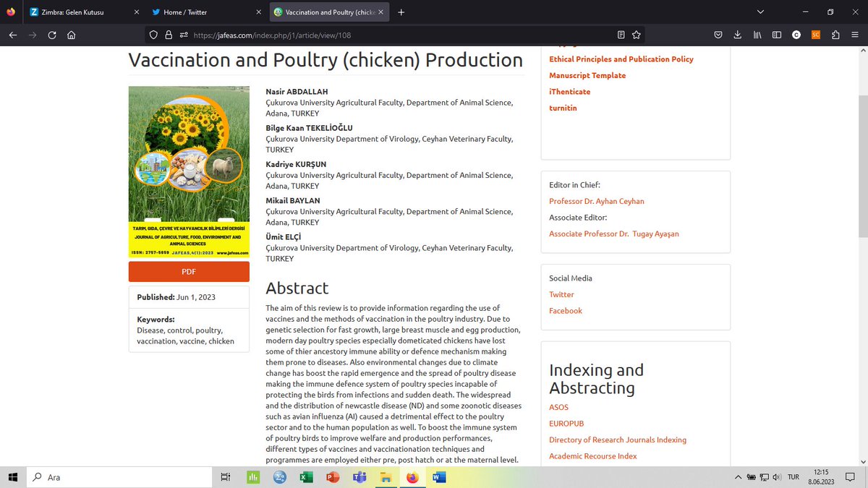
Task: Open the Firefox application menu
Action: [x=855, y=35]
